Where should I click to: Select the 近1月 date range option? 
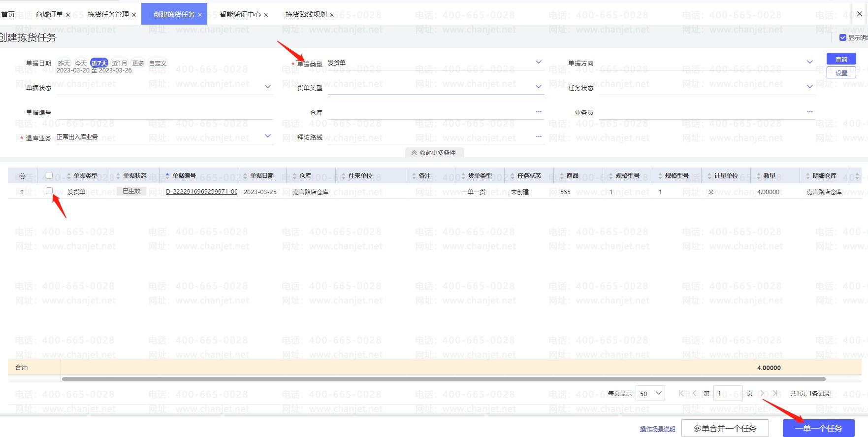click(x=119, y=63)
